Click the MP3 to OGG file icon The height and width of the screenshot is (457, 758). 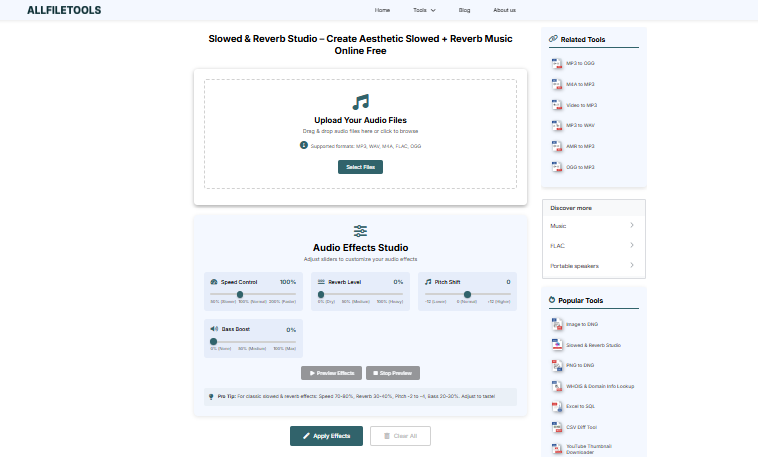tap(557, 63)
